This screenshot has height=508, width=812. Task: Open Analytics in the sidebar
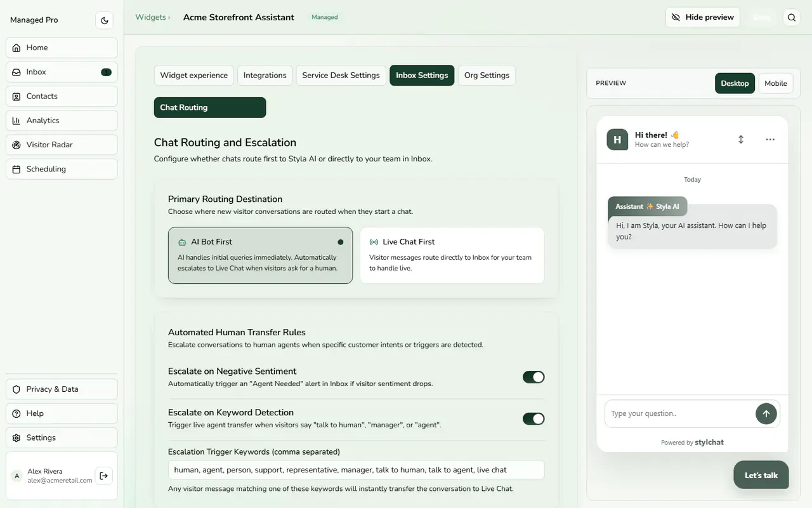coord(62,121)
